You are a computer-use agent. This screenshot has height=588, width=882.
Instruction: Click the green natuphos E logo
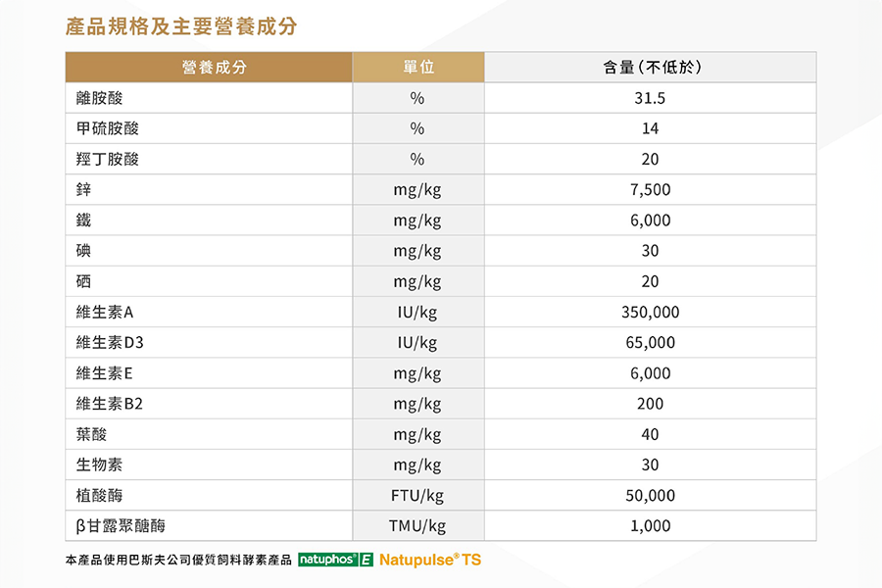click(335, 560)
